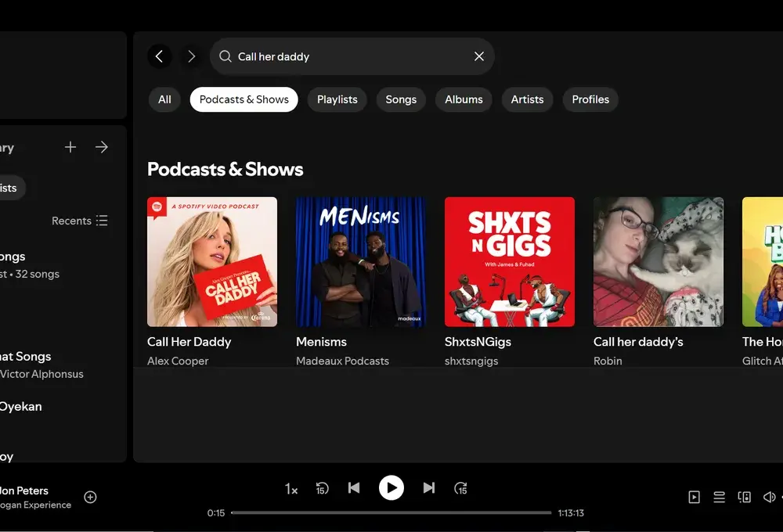
Task: Go forward with the right chevron button
Action: 191,56
